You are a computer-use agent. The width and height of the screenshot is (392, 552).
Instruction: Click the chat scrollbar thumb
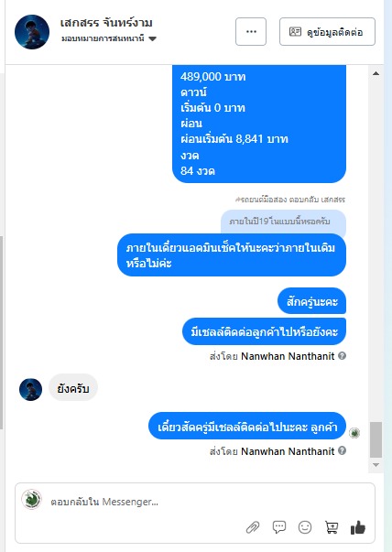tap(376, 439)
